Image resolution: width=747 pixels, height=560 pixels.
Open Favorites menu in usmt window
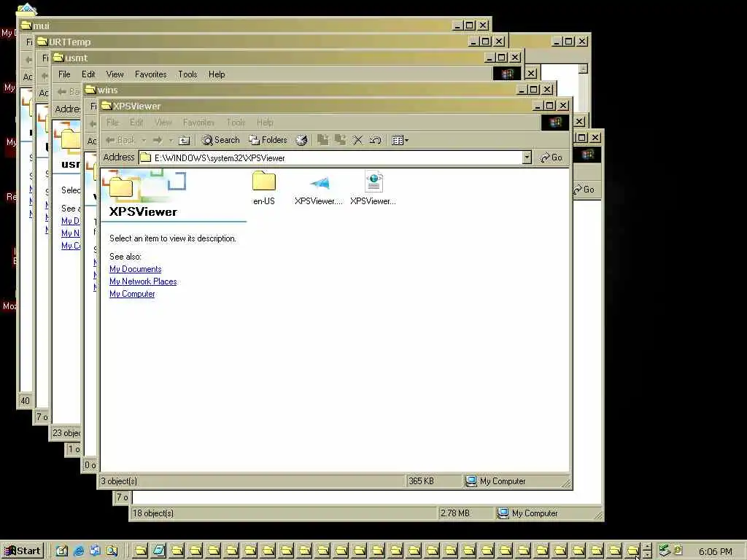click(x=150, y=74)
